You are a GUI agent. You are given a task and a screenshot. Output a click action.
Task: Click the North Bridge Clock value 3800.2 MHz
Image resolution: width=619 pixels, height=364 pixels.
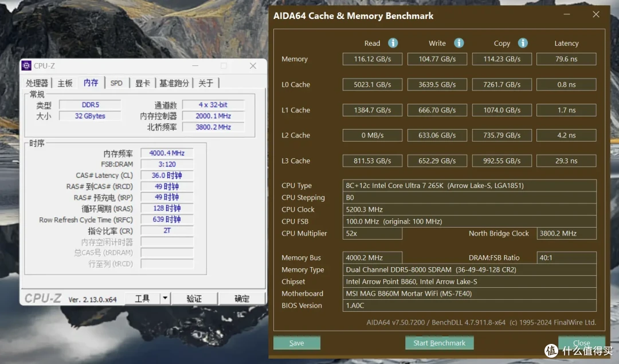(x=566, y=233)
